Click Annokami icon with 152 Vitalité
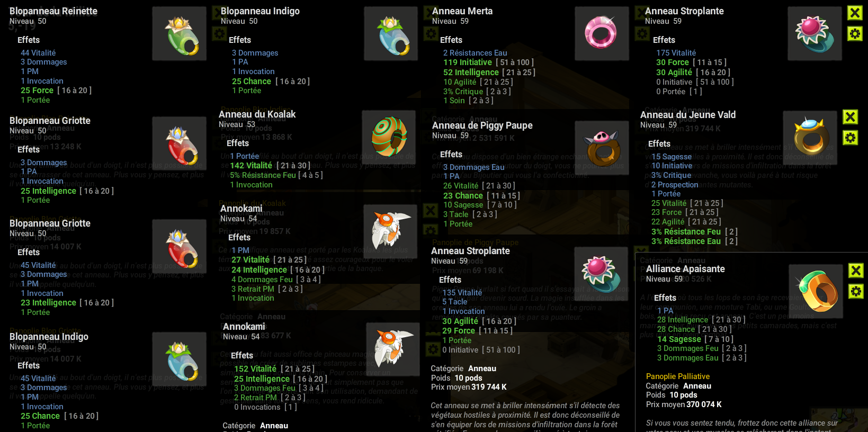The height and width of the screenshot is (432, 868). tap(393, 349)
